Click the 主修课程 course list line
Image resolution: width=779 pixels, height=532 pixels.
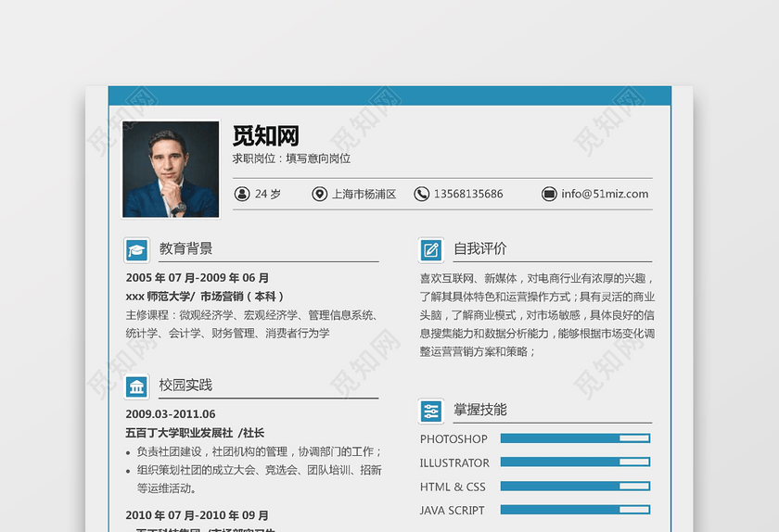(x=252, y=315)
